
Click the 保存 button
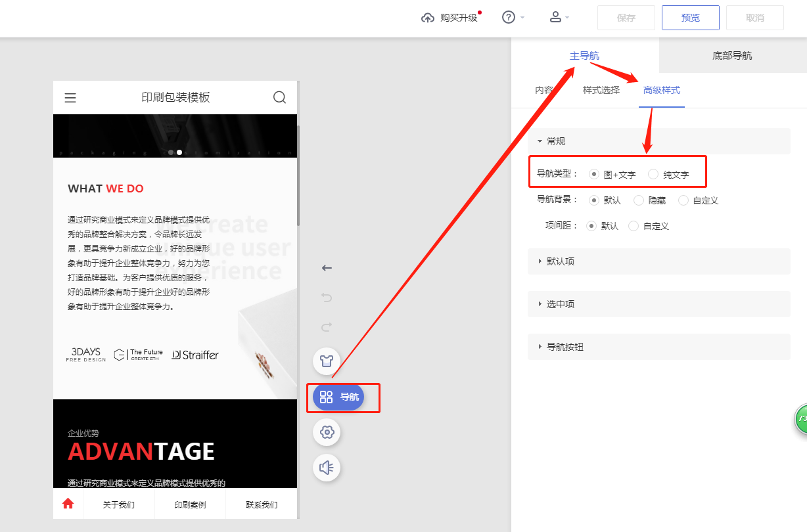point(626,18)
